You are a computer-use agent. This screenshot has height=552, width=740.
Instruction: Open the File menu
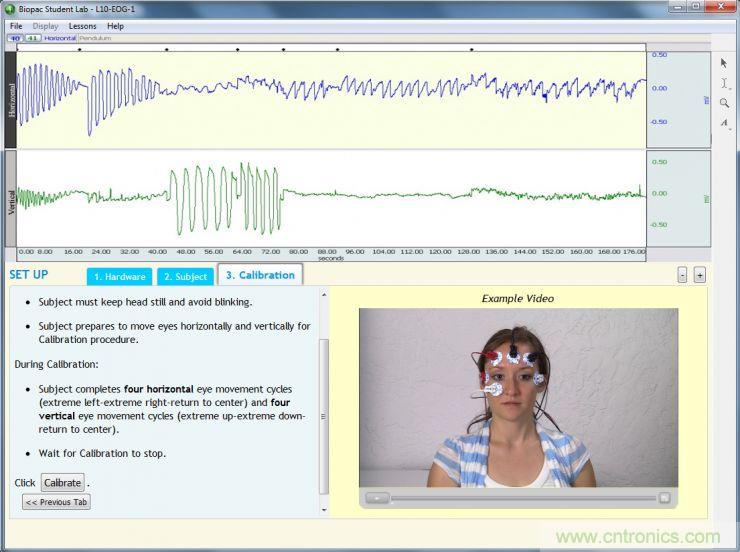pyautogui.click(x=16, y=26)
